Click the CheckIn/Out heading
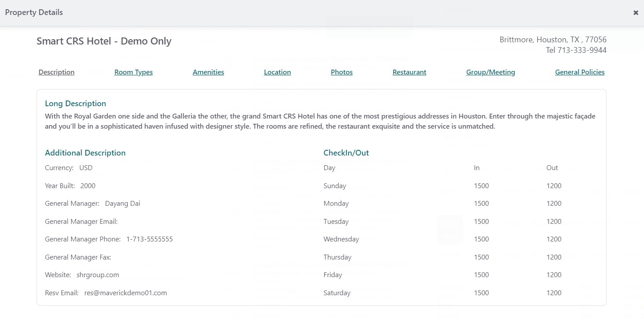 click(346, 153)
